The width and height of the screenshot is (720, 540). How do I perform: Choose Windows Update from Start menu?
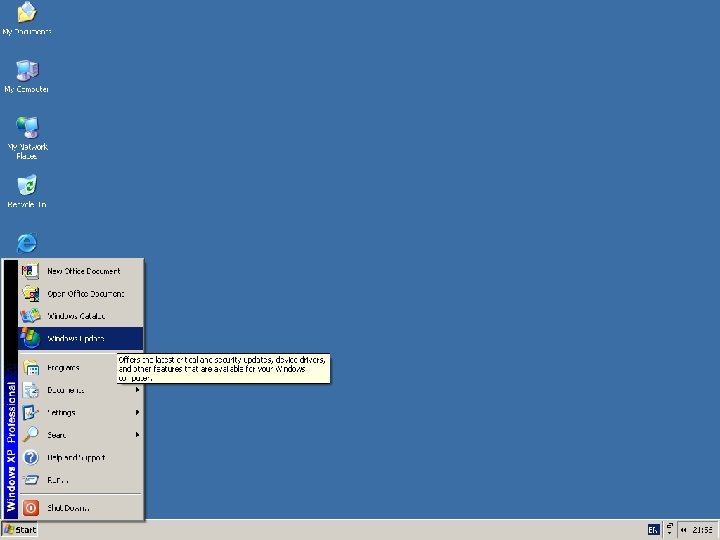[80, 338]
